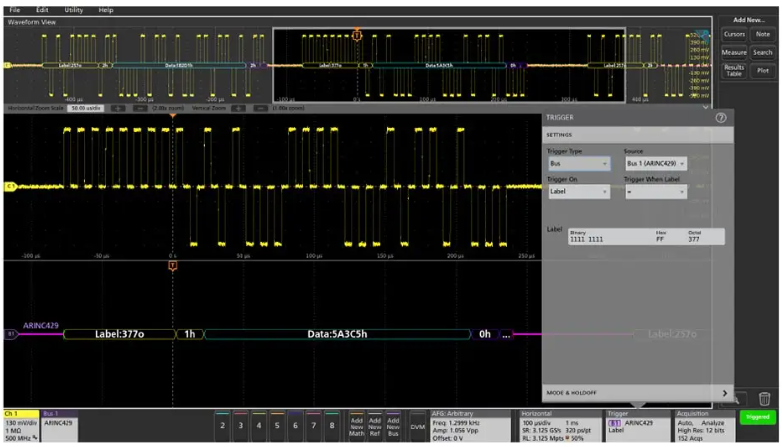
Task: Turn on channel 8
Action: [332, 426]
